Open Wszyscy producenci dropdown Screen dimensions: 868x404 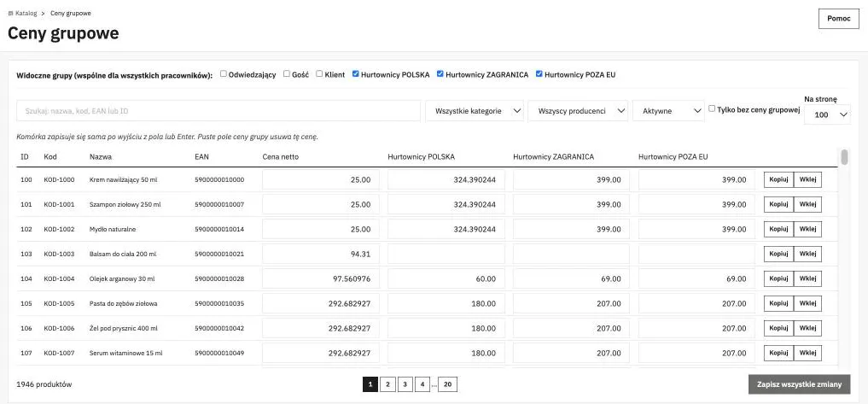coord(578,111)
